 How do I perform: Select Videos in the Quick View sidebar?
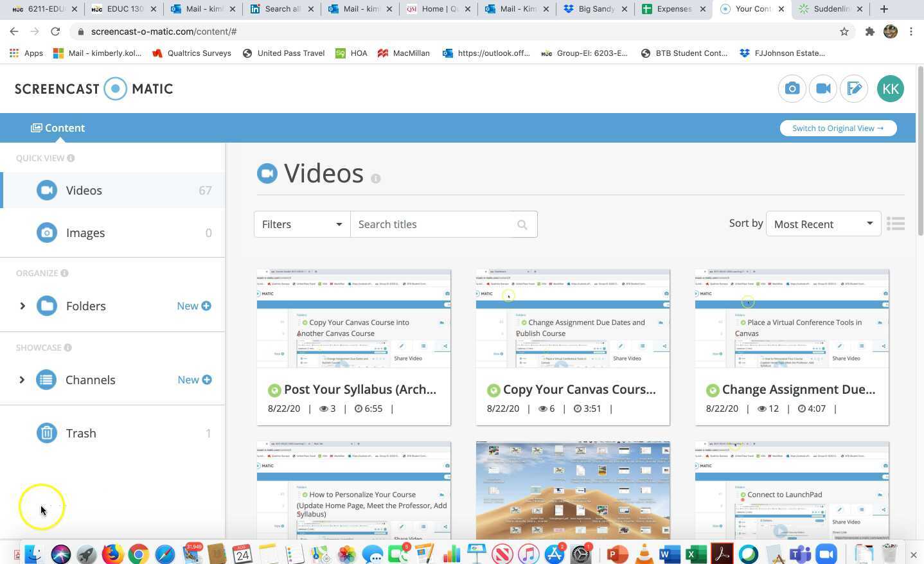coord(84,190)
